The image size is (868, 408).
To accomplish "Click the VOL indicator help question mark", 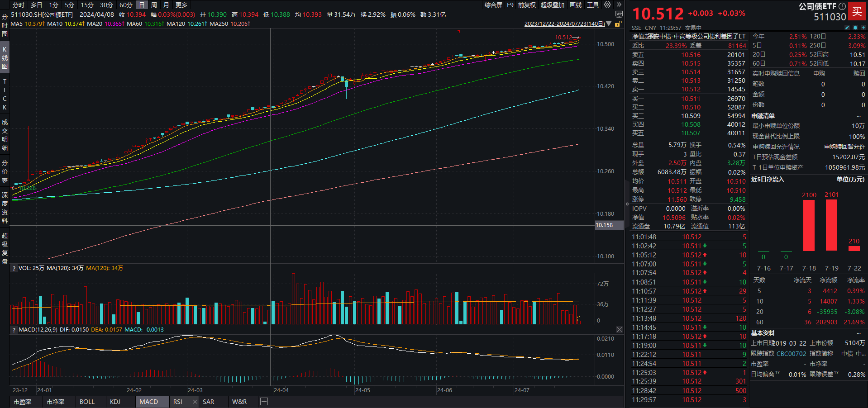I will pyautogui.click(x=14, y=268).
